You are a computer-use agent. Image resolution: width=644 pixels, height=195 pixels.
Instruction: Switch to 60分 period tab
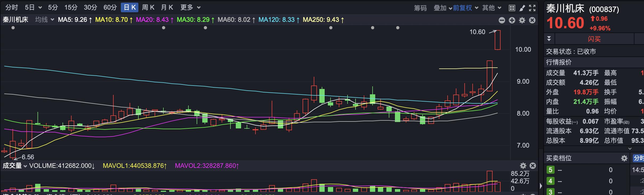coord(110,7)
